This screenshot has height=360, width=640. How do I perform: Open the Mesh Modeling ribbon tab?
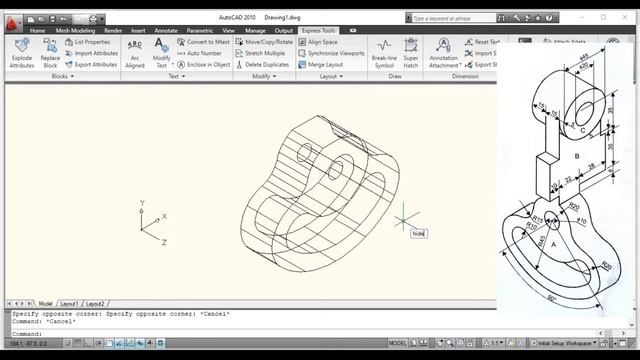click(x=75, y=31)
